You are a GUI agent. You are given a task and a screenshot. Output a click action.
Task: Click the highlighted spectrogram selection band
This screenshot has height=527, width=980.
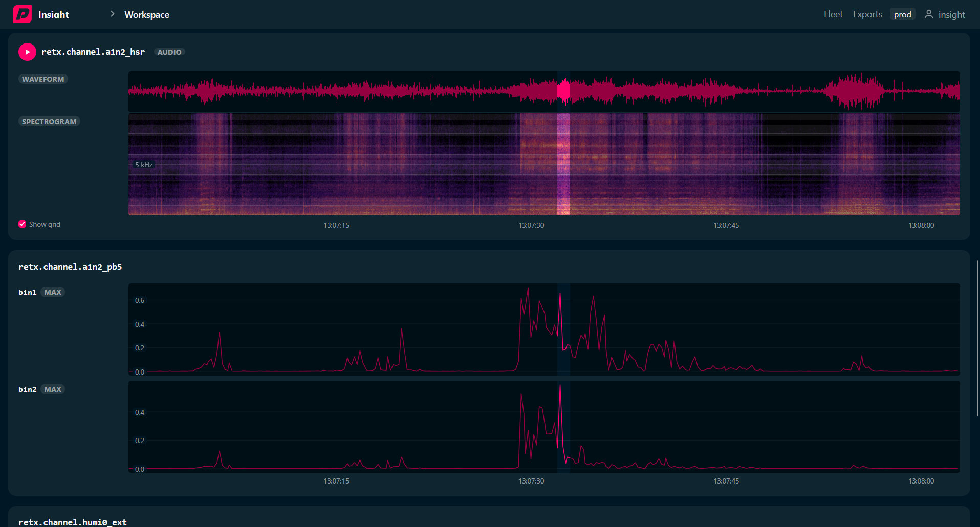[x=563, y=164]
